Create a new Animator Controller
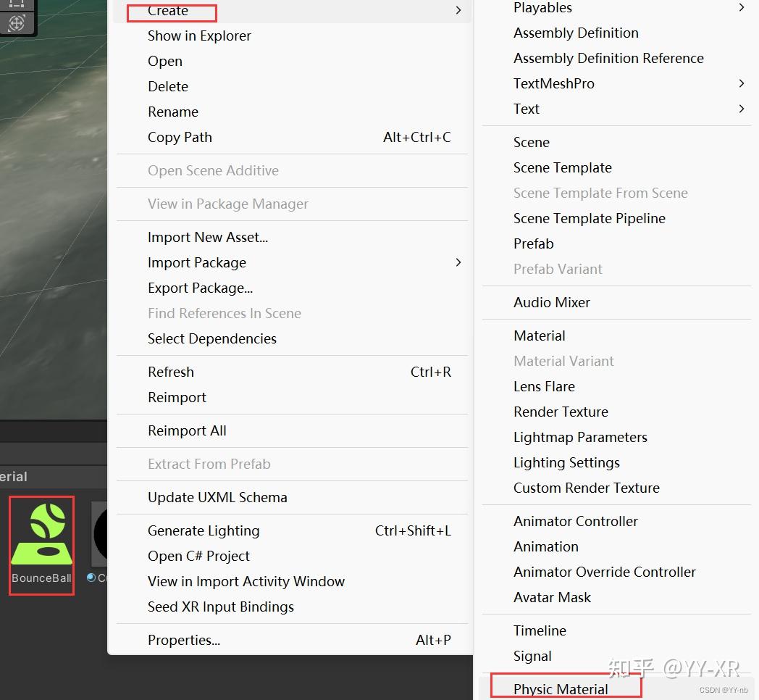 pyautogui.click(x=575, y=521)
